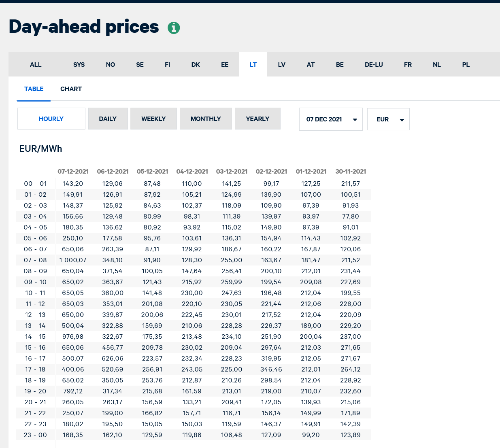500x448 pixels.
Task: Select the NL area tab
Action: (x=437, y=65)
